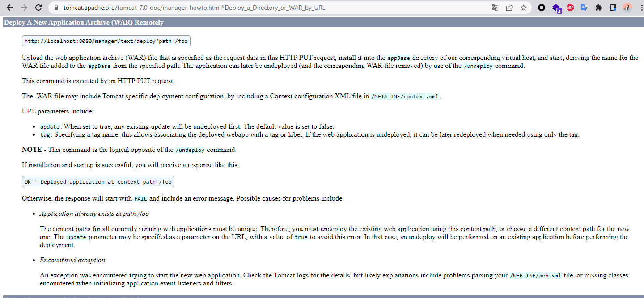The height and width of the screenshot is (298, 644).
Task: Open the Extensions puzzle-piece menu
Action: point(599,8)
